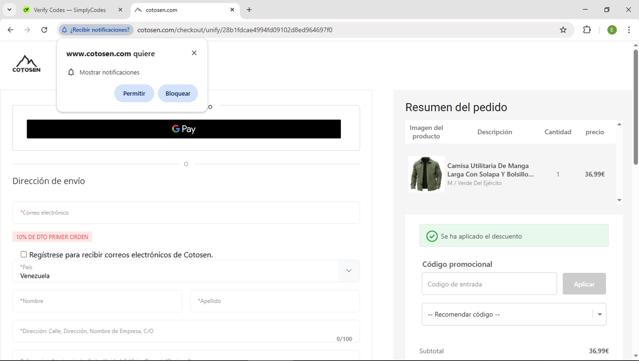Allow notifications with Permitir
Screen dimensions: 639x361
134,93
